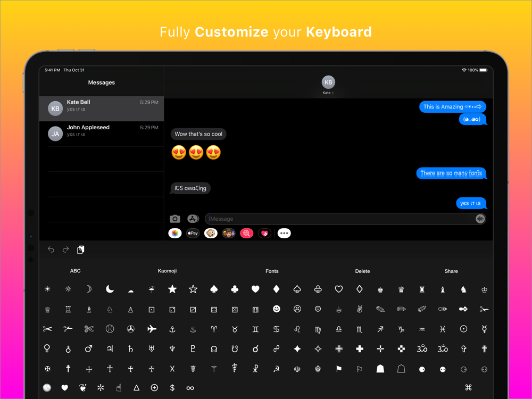The width and height of the screenshot is (532, 399).
Task: Insert the infinity symbol
Action: point(190,388)
